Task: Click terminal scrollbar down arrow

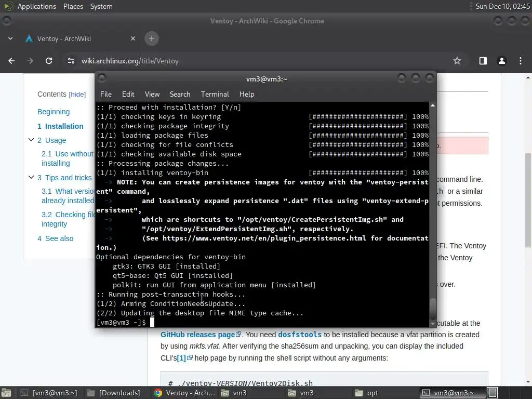Action: pos(433,324)
